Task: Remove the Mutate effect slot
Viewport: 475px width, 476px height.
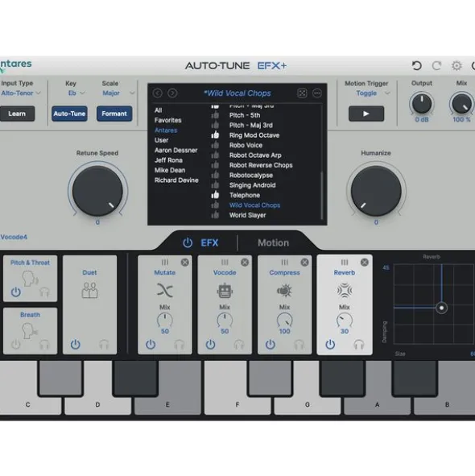Action: click(x=185, y=263)
